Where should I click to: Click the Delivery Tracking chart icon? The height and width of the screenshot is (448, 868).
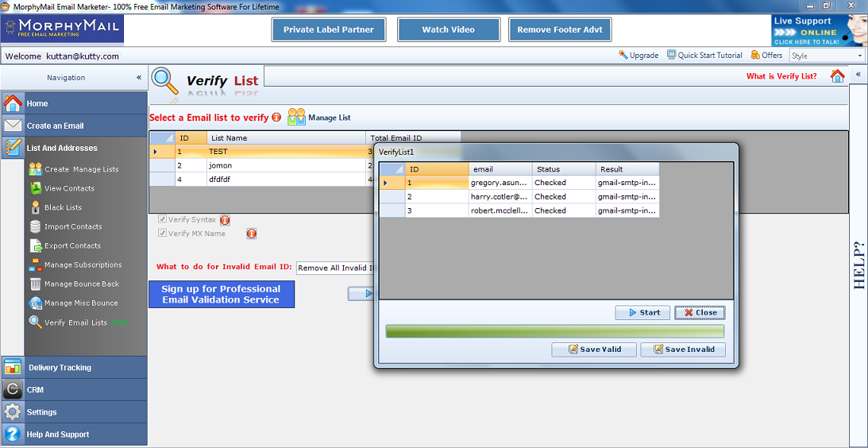(13, 367)
